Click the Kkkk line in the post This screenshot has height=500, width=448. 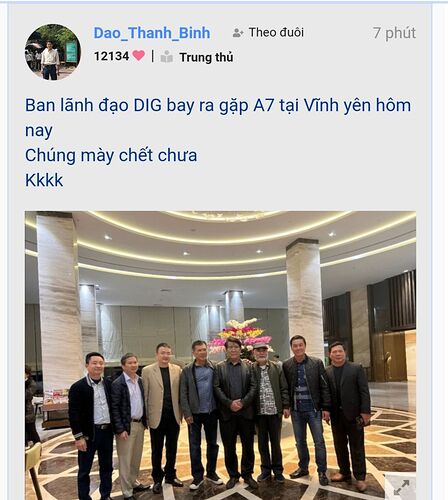click(44, 180)
